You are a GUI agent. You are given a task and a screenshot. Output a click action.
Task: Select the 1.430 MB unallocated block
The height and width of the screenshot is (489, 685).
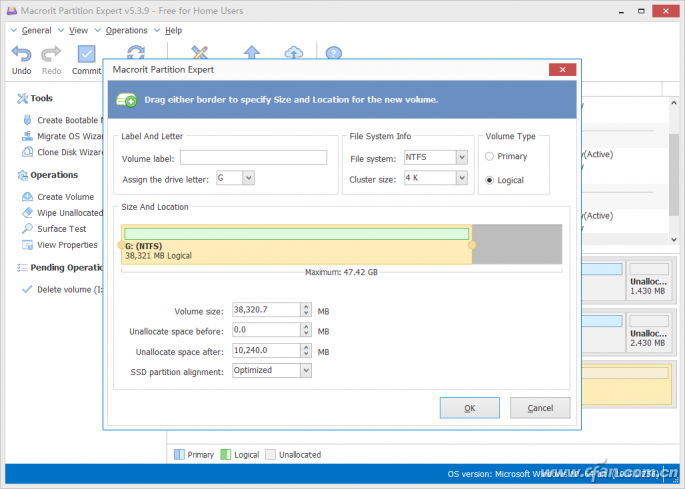649,280
